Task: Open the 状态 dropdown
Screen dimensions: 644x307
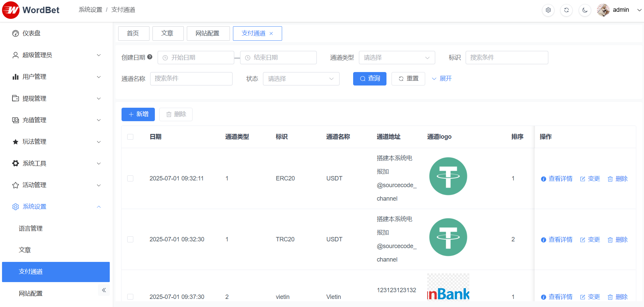Action: click(301, 79)
